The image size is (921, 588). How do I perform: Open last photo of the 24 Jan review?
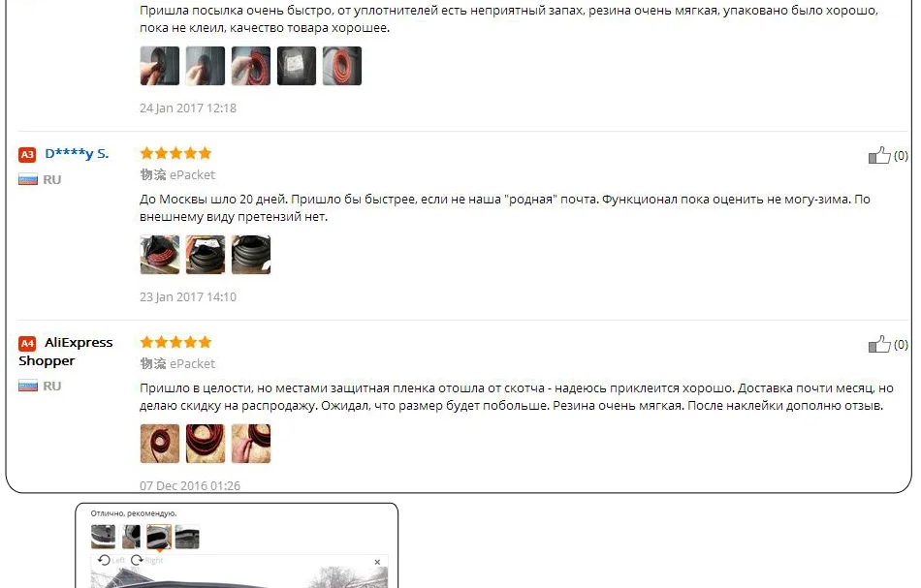point(342,66)
